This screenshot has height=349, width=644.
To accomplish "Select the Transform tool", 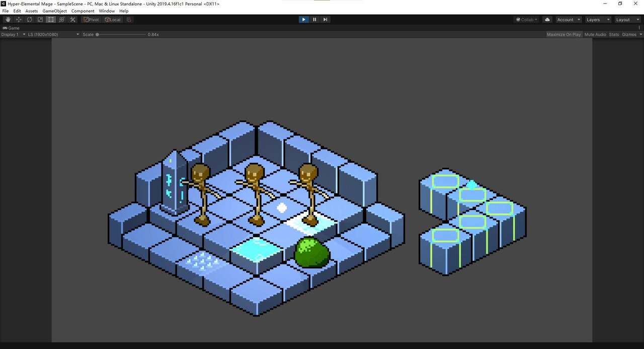I will click(62, 20).
